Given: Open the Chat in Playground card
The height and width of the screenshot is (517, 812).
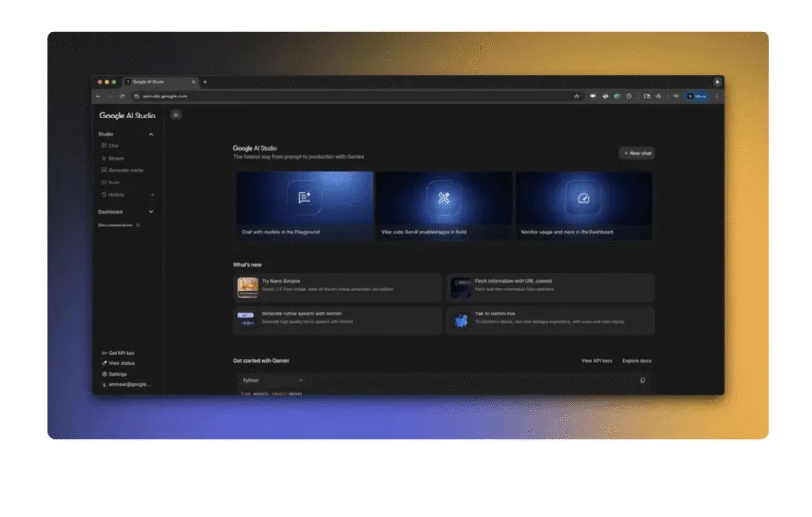Looking at the screenshot, I should click(x=305, y=205).
